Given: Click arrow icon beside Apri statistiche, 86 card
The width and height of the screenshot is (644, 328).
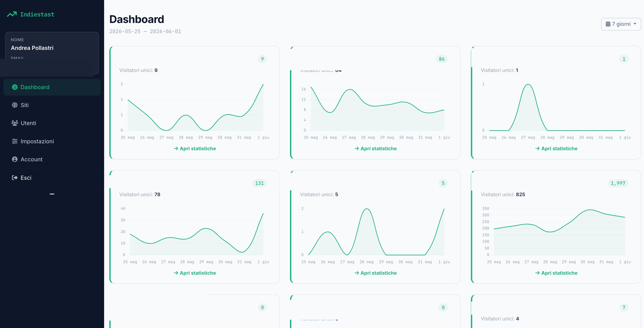Looking at the screenshot, I should pos(357,149).
